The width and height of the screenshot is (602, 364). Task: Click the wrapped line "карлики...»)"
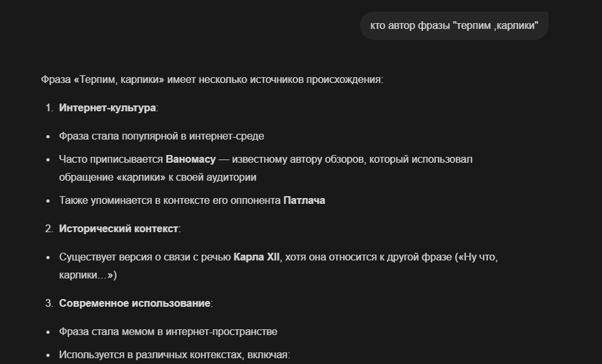point(88,275)
